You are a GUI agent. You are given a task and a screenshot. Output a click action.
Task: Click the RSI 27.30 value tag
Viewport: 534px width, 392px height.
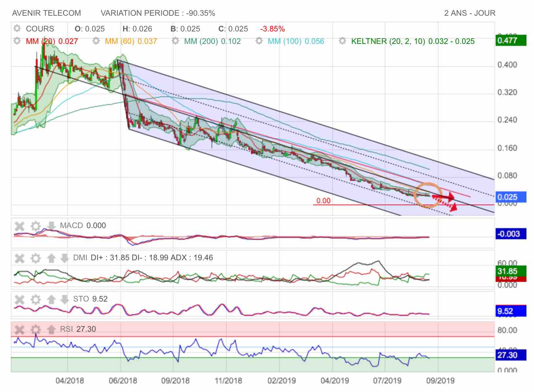pos(511,355)
